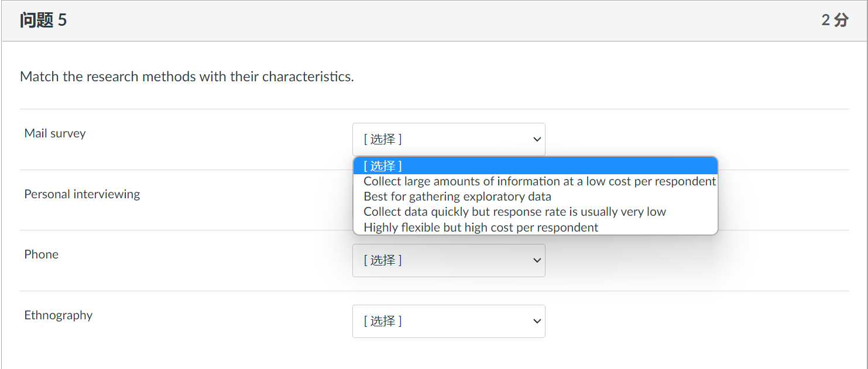Open the Mail survey answer dropdown
Image resolution: width=868 pixels, height=369 pixels.
tap(448, 139)
